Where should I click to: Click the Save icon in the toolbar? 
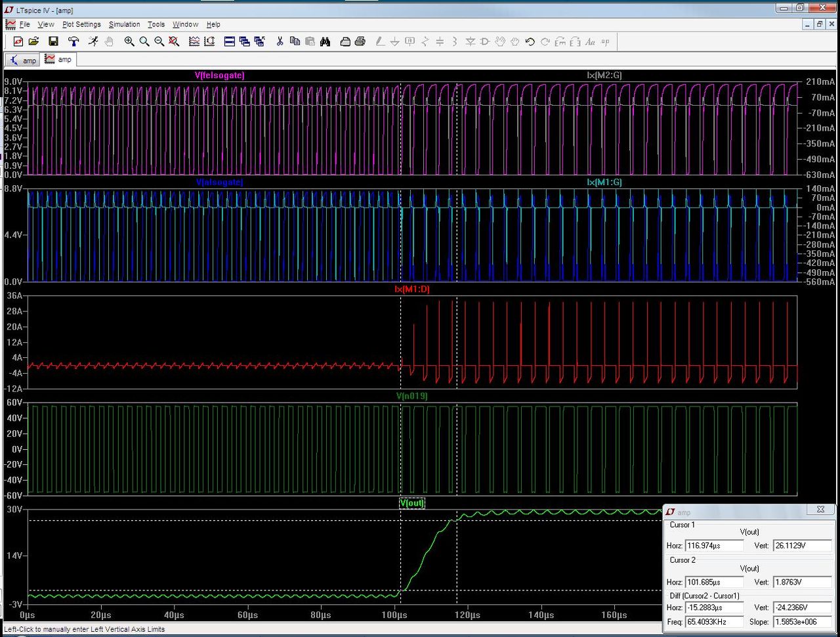(53, 41)
